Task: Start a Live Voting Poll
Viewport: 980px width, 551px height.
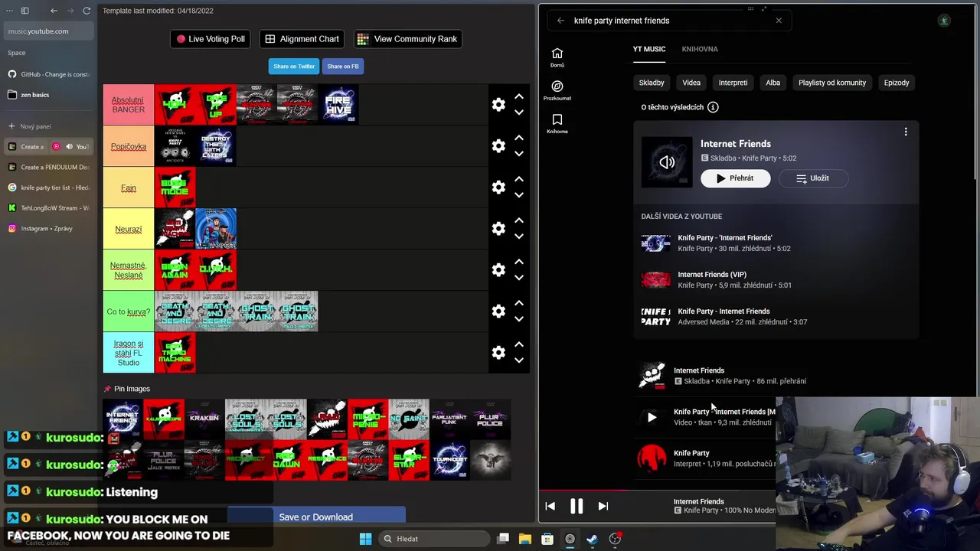Action: click(x=211, y=39)
